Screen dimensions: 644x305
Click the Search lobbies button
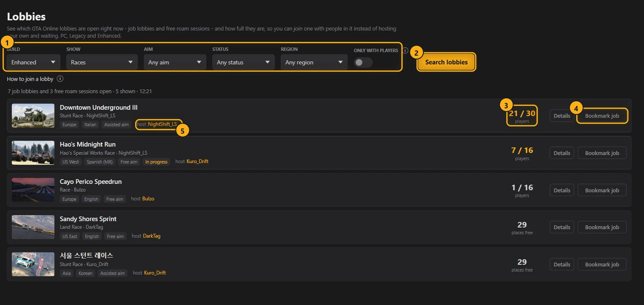(x=446, y=62)
